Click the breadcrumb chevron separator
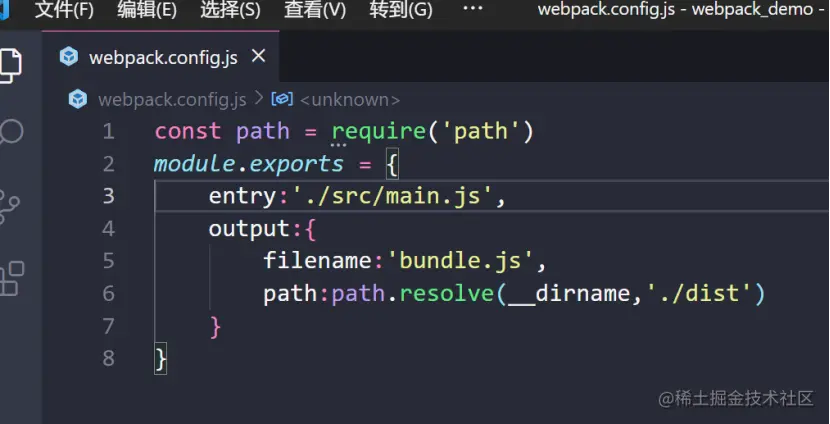 click(259, 98)
